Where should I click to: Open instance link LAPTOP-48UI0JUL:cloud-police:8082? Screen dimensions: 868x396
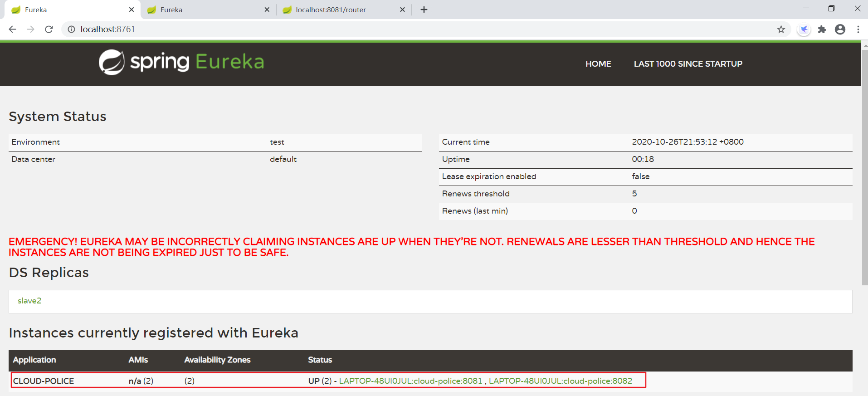(561, 381)
